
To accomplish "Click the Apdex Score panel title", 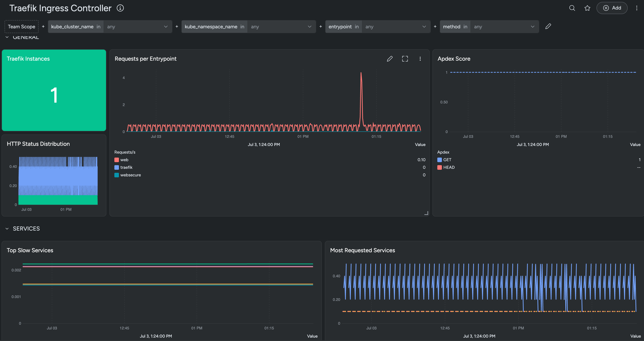I will (454, 59).
